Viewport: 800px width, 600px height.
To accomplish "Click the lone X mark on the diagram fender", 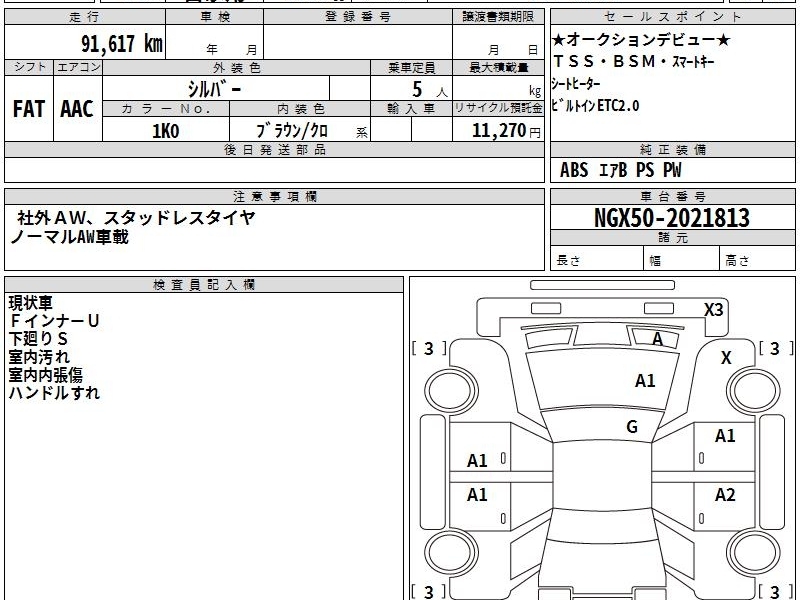I will [726, 358].
